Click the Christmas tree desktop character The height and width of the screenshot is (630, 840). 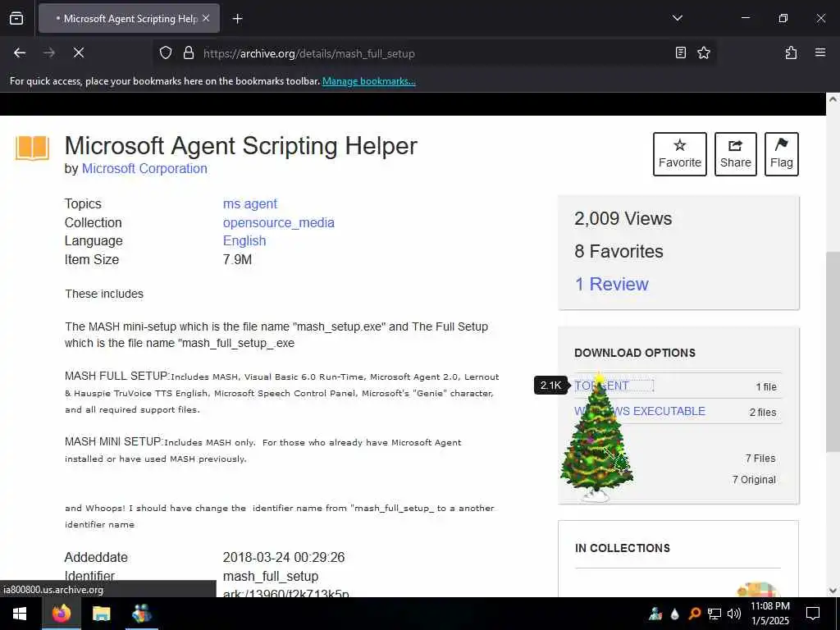(x=596, y=436)
